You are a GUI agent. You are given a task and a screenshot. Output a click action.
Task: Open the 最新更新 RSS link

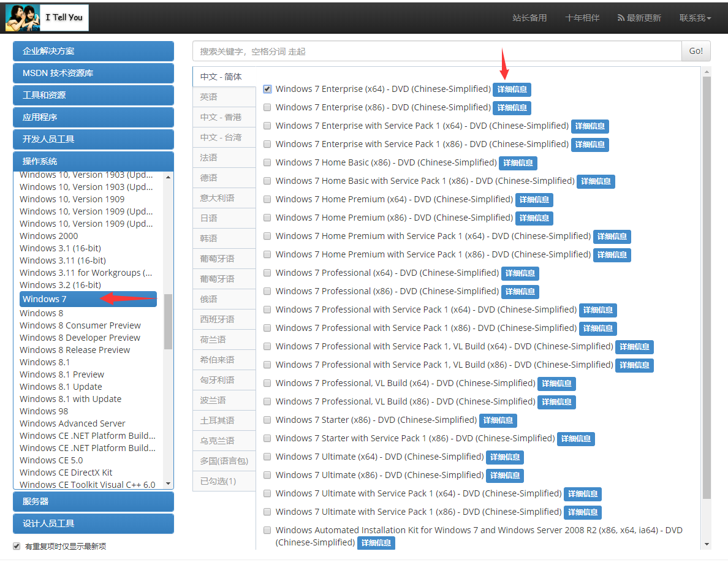pos(639,18)
